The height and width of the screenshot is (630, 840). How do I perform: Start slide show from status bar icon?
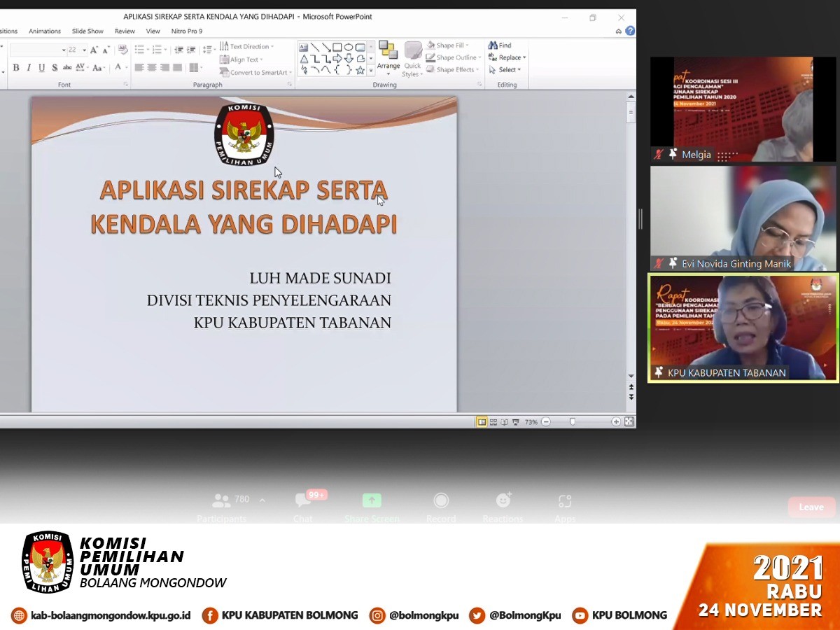(516, 422)
